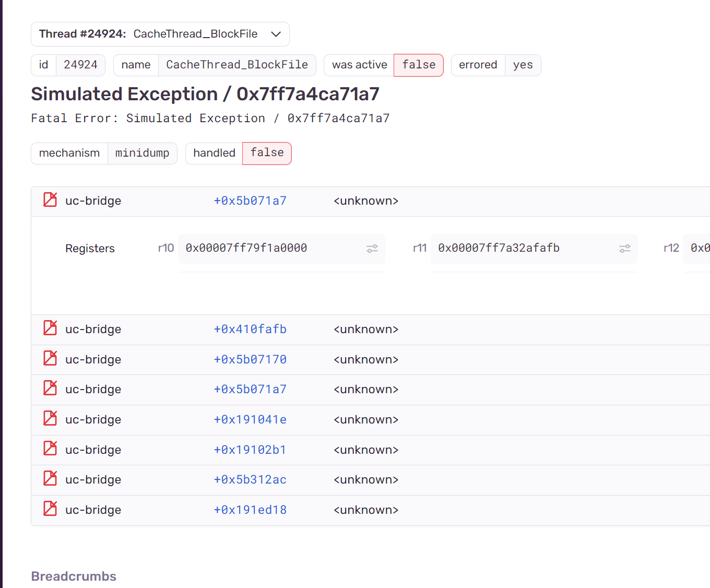Open the +0x5b071a7 address link
This screenshot has height=588, width=710.
(x=250, y=200)
